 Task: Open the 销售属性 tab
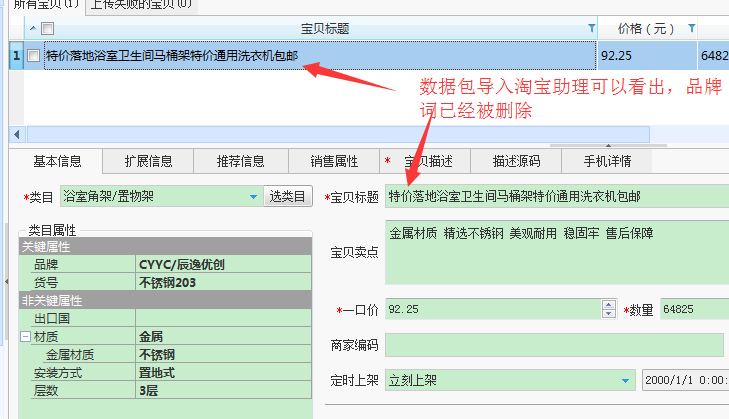333,161
